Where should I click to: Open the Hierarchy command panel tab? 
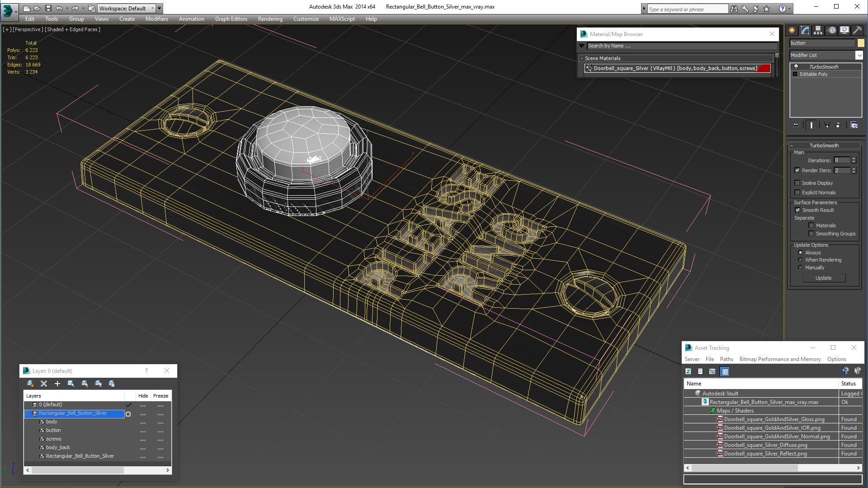click(x=818, y=30)
